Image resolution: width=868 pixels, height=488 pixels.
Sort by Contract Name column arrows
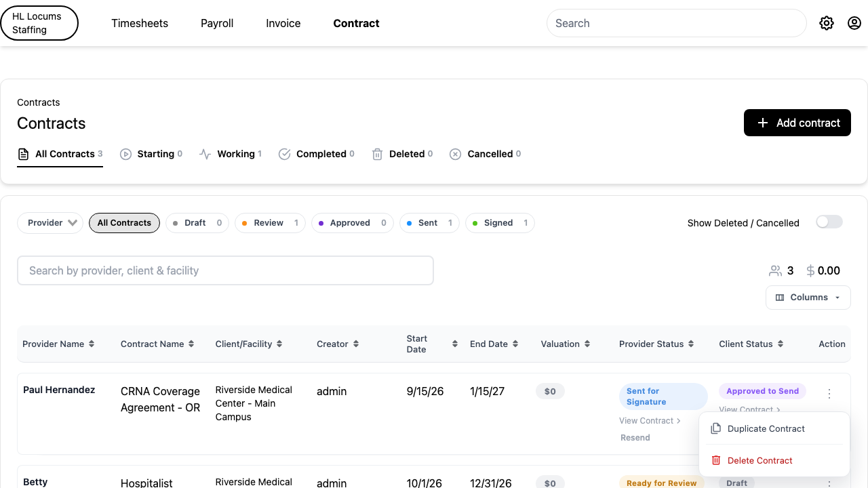191,344
